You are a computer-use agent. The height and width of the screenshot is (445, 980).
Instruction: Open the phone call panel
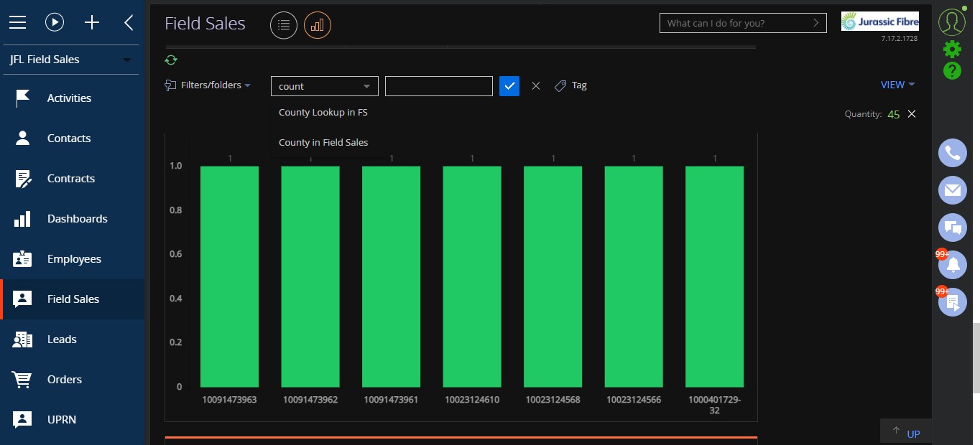click(x=953, y=153)
